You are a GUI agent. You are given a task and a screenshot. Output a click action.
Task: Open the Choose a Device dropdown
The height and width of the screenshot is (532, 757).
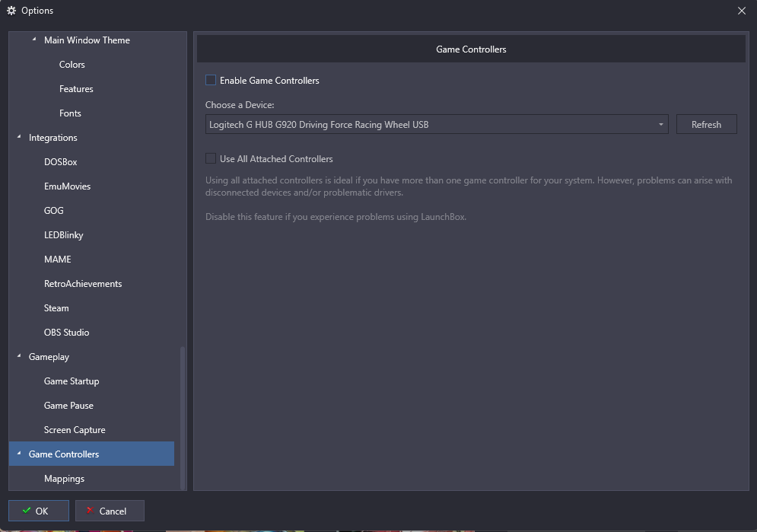point(660,125)
